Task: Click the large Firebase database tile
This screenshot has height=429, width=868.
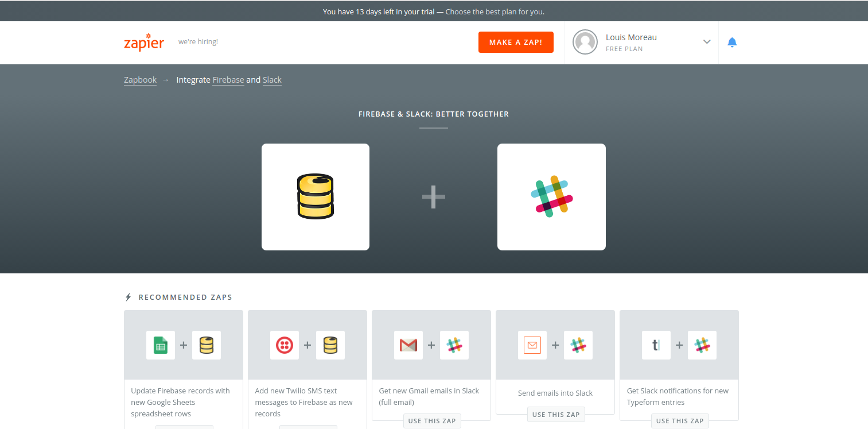Action: (x=316, y=197)
